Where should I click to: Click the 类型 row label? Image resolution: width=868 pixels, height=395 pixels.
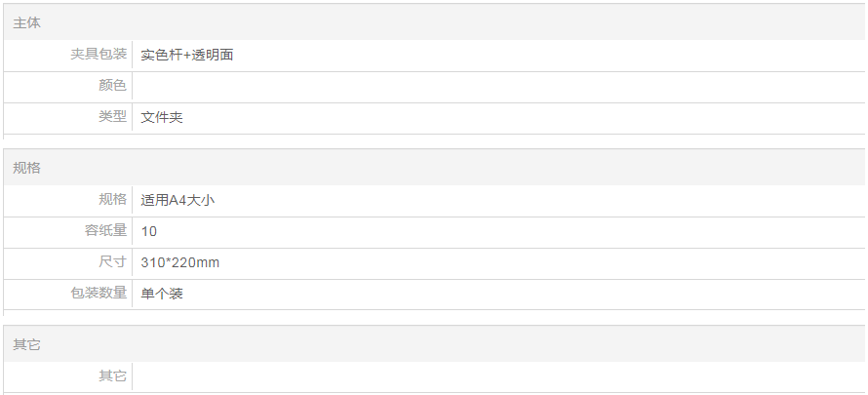112,117
